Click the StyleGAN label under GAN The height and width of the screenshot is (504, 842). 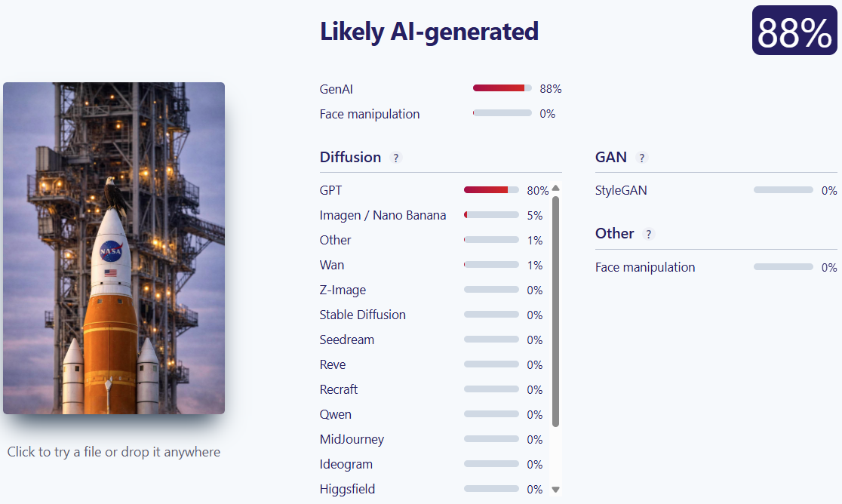click(x=621, y=190)
